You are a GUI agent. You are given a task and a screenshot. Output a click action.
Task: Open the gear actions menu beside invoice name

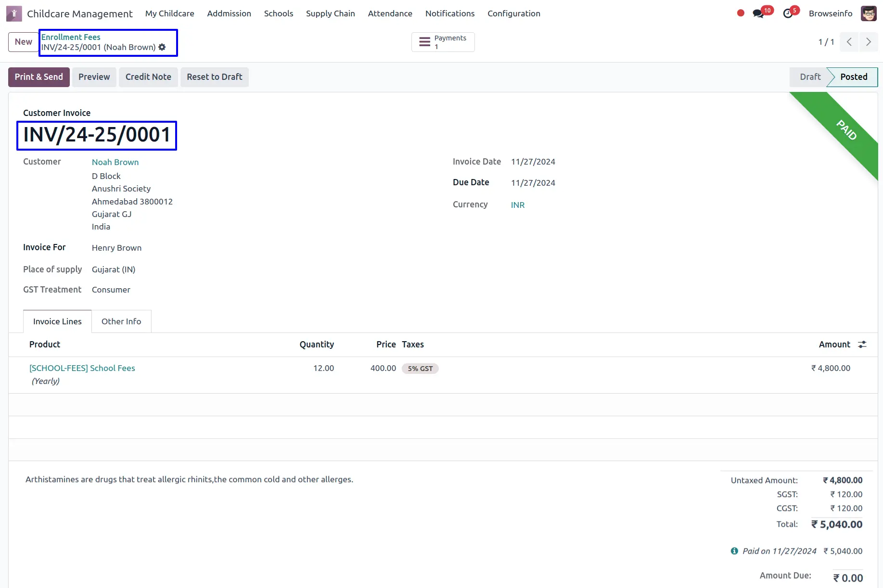162,47
